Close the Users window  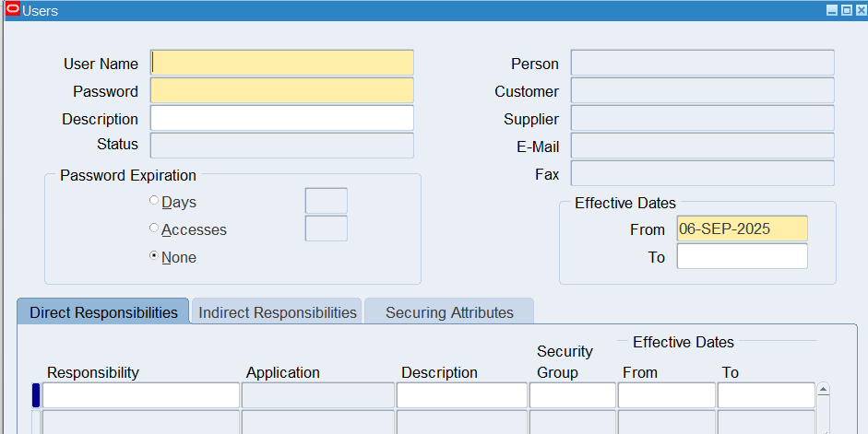pos(860,10)
